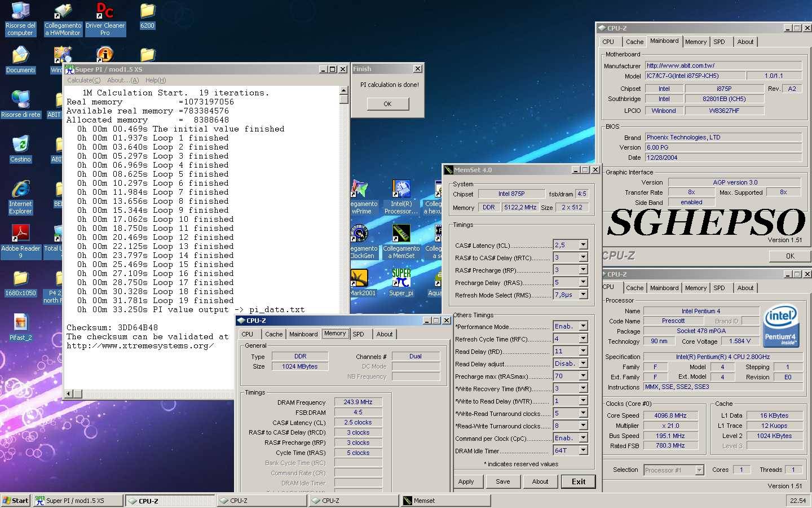Click Apply button in MemSet
812x508 pixels.
(466, 481)
